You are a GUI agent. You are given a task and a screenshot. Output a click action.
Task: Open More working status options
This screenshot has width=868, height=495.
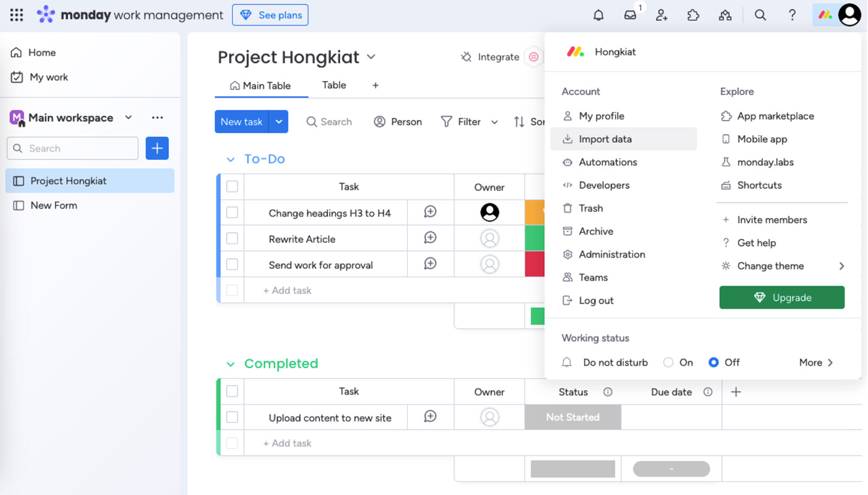(x=816, y=362)
